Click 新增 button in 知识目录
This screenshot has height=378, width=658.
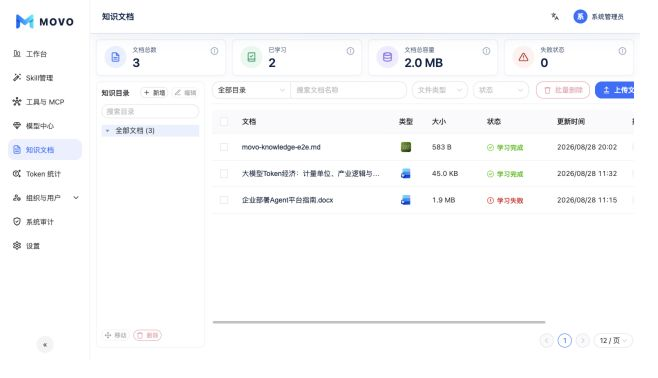point(154,92)
